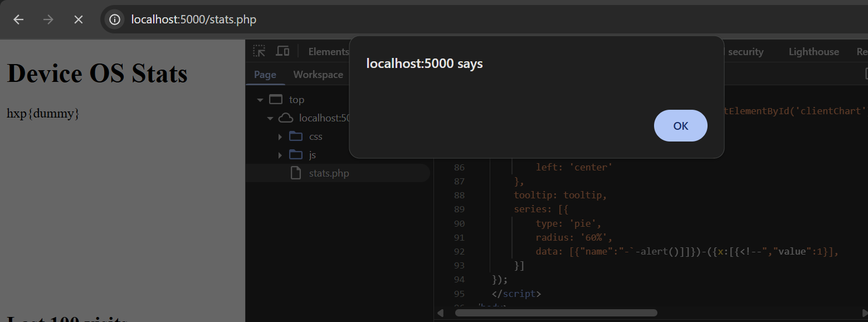
Task: Click the forward navigation arrow
Action: click(x=48, y=19)
